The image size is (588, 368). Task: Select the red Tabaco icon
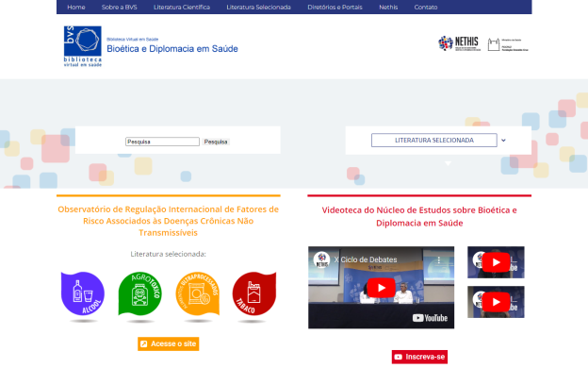click(254, 293)
